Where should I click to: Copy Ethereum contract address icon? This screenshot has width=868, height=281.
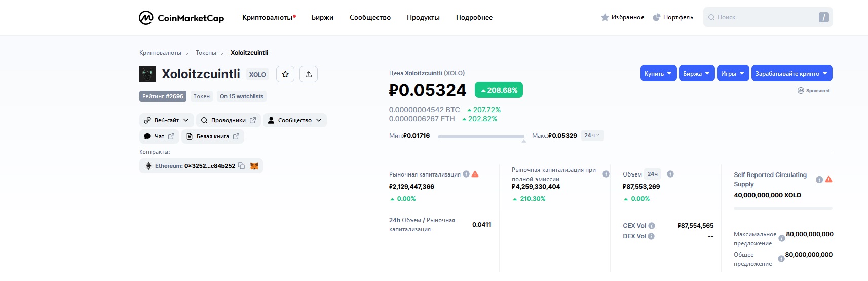(241, 166)
